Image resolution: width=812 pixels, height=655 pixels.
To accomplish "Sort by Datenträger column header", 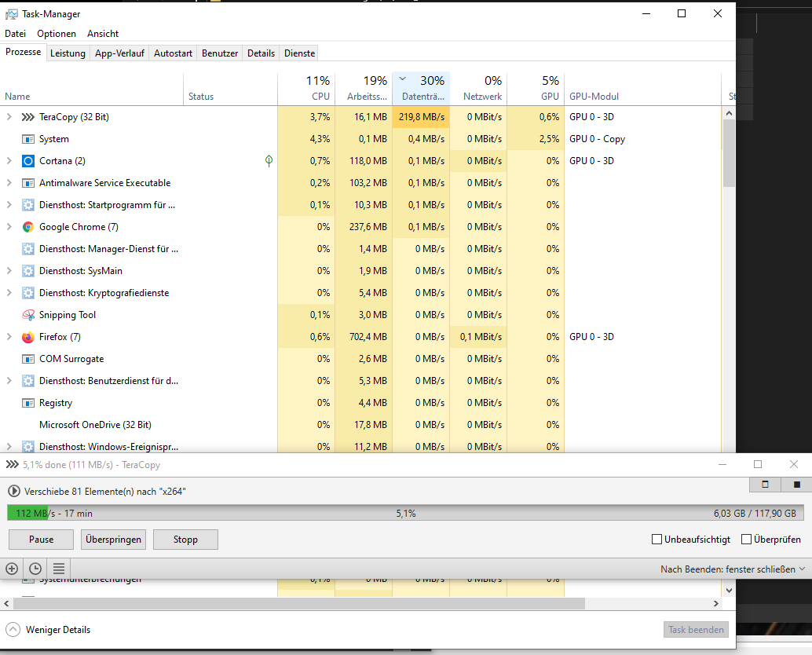I will 421,89.
